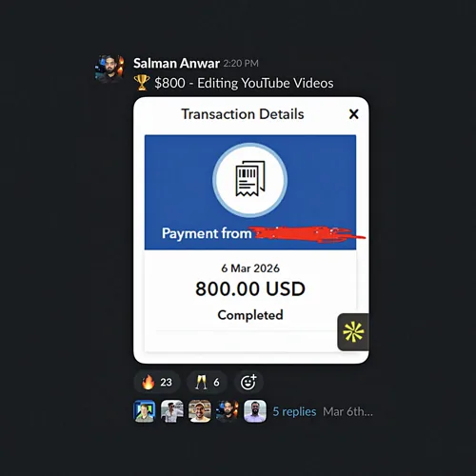Click the Transaction Details heading
Image resolution: width=476 pixels, height=476 pixels.
click(x=243, y=114)
